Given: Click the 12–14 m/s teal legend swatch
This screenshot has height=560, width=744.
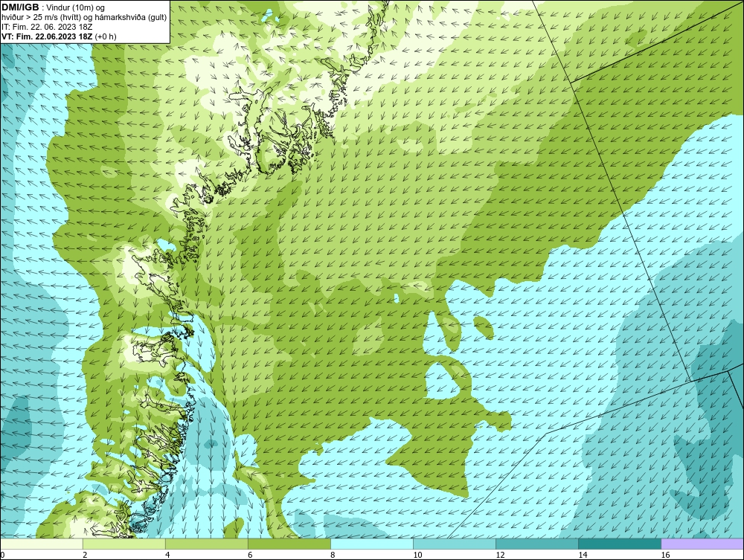Looking at the screenshot, I should [537, 544].
